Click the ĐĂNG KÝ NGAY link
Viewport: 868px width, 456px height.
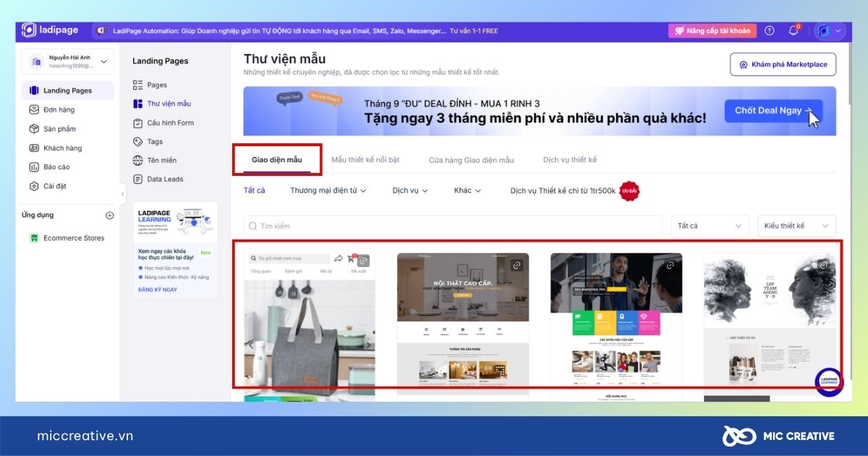tap(157, 290)
